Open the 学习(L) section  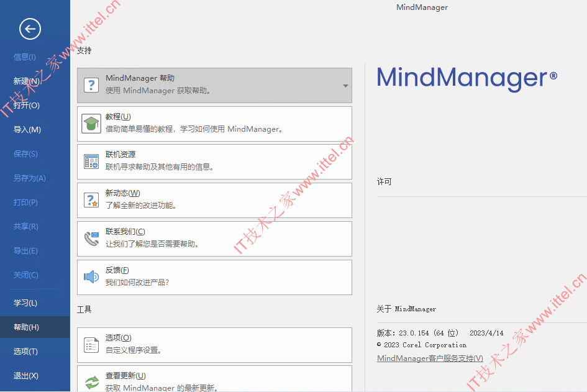pyautogui.click(x=25, y=303)
